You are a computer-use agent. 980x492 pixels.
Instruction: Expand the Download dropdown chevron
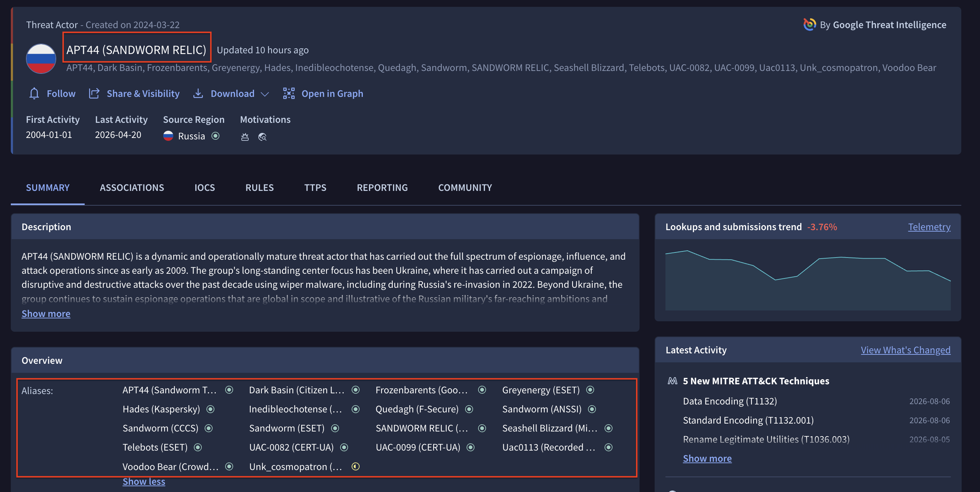pyautogui.click(x=265, y=94)
